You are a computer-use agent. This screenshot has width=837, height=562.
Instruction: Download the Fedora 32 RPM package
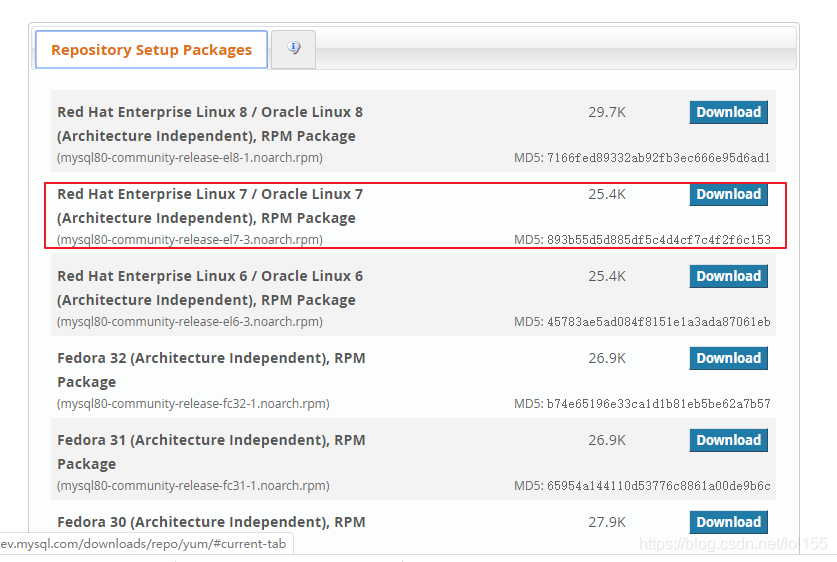pyautogui.click(x=729, y=358)
